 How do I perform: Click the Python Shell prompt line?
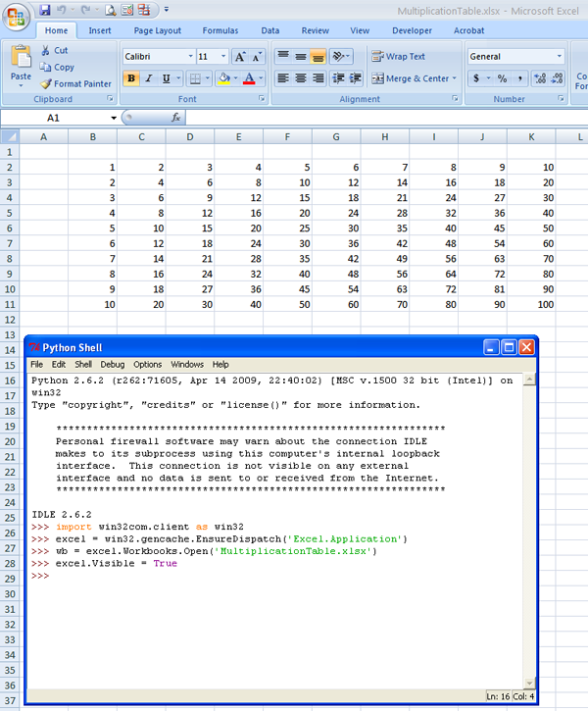[276, 576]
